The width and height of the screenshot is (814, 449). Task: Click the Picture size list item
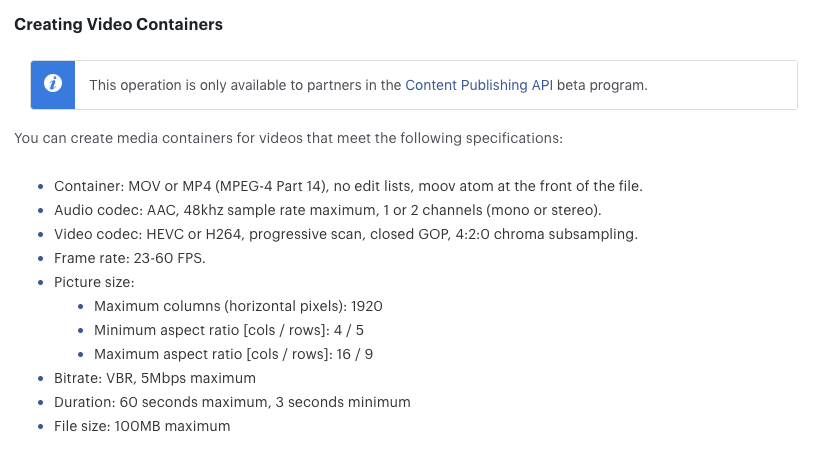coord(94,282)
